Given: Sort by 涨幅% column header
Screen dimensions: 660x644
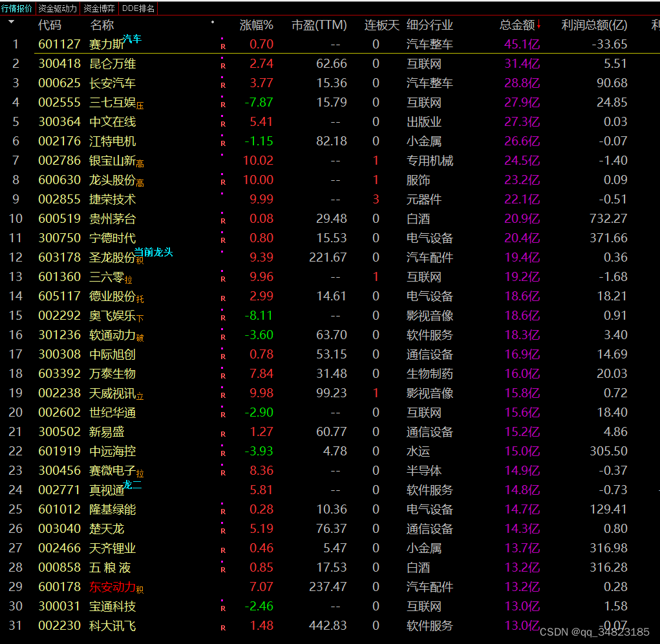Looking at the screenshot, I should 257,25.
